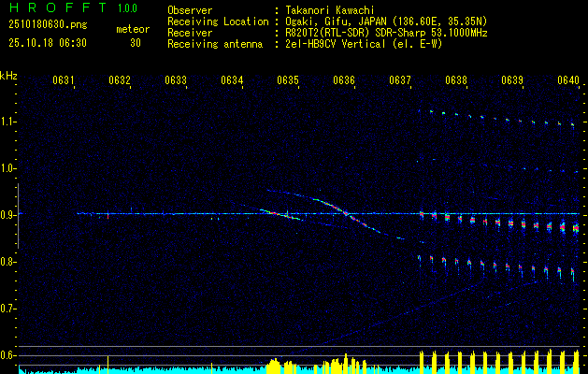Image resolution: width=588 pixels, height=374 pixels.
Task: Click the Receiving Location field label
Action: 218,22
